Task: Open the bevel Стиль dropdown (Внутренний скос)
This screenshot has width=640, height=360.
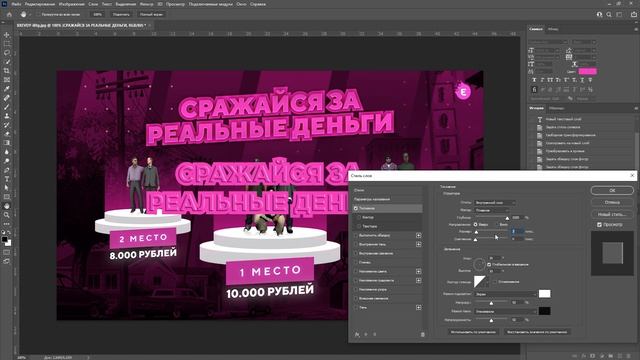Action: [495, 202]
